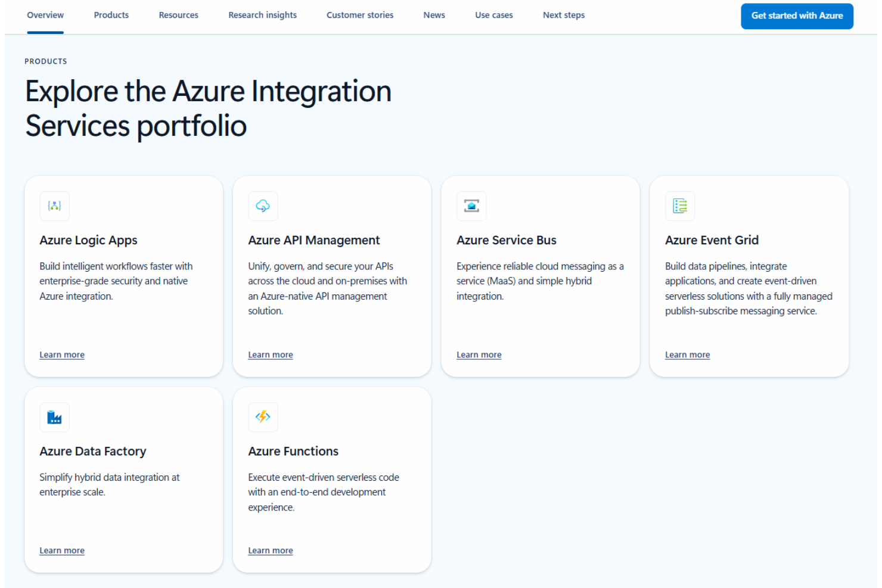
Task: Open Learn more for Azure Event Grid
Action: [687, 354]
